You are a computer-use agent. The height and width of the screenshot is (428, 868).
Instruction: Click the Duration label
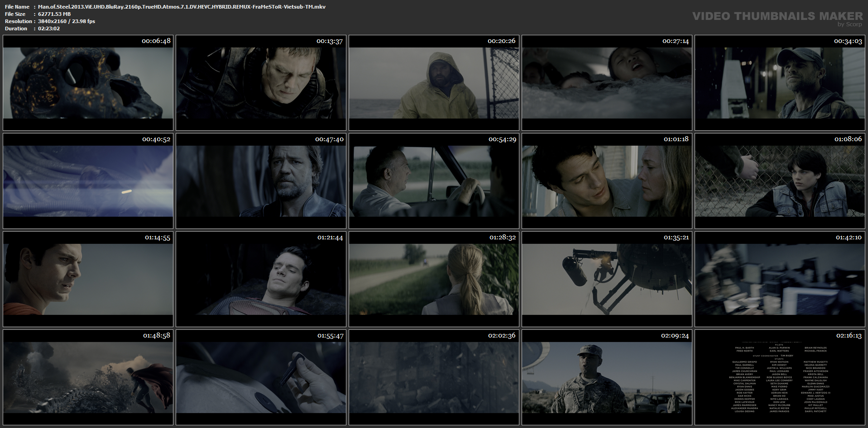pyautogui.click(x=16, y=29)
